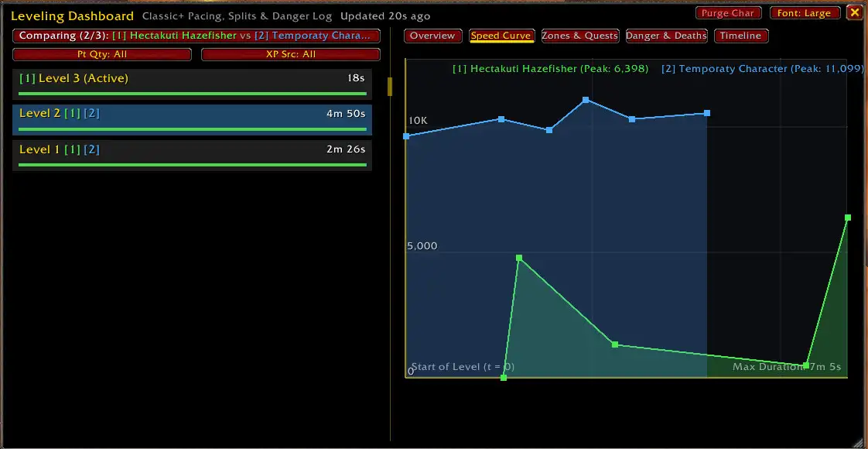Click the Level 1 duration 2m 26s
Image resolution: width=868 pixels, height=449 pixels.
[346, 149]
